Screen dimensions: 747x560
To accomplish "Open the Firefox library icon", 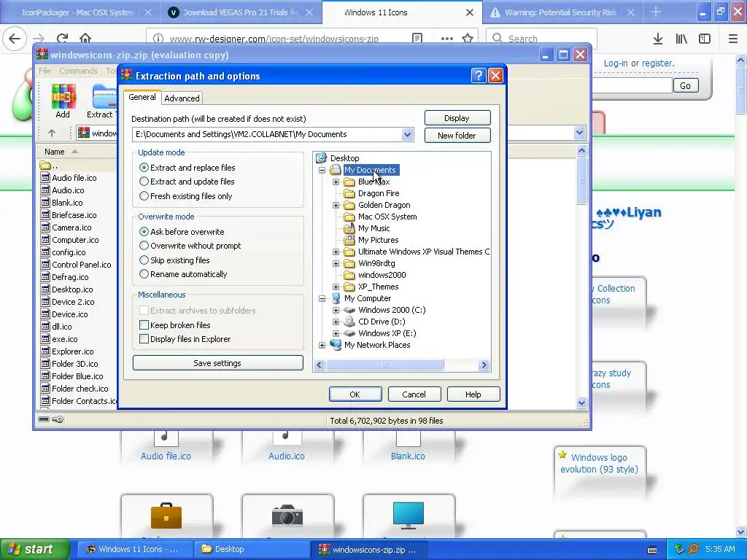I will coord(681,39).
